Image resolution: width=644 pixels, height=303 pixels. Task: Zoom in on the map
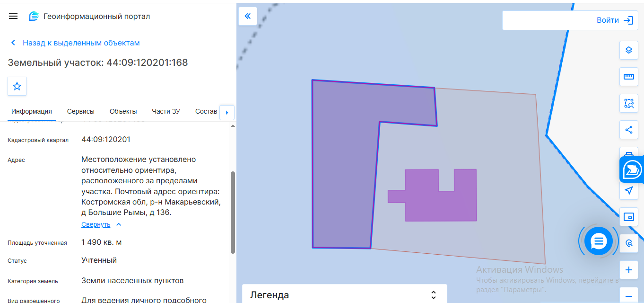click(x=628, y=270)
